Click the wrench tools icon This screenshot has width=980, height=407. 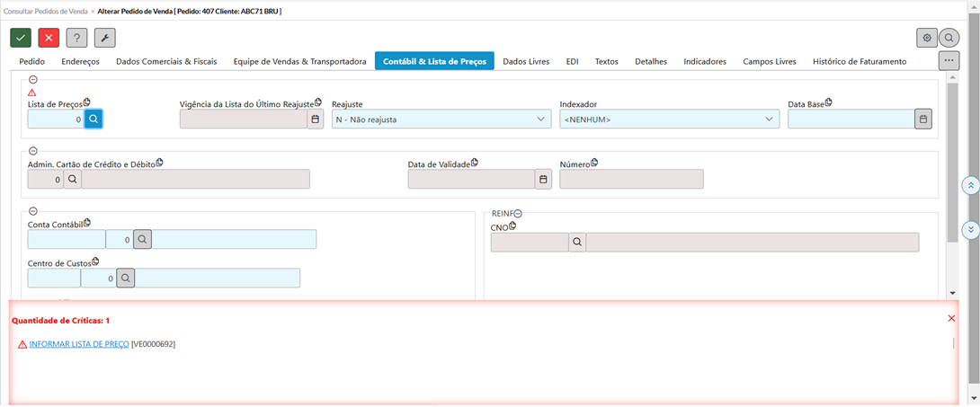[x=105, y=38]
